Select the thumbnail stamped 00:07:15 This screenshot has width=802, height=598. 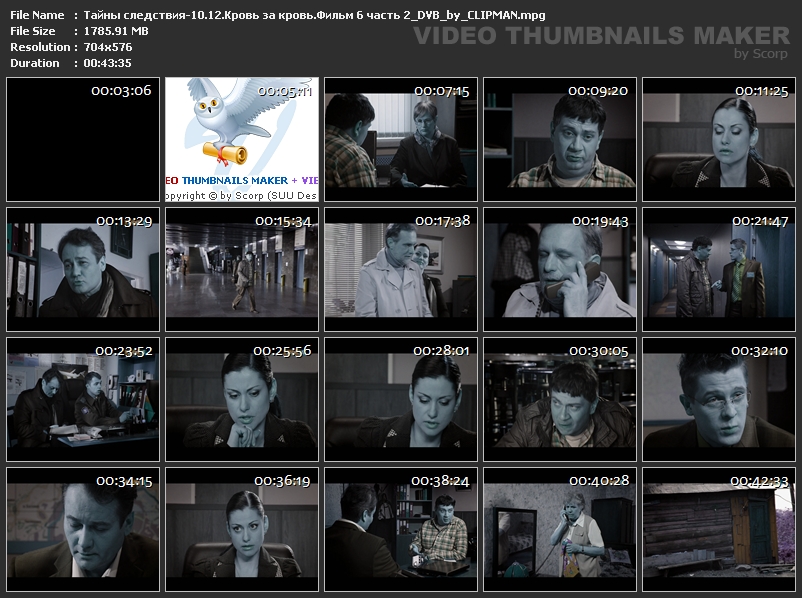coord(400,140)
